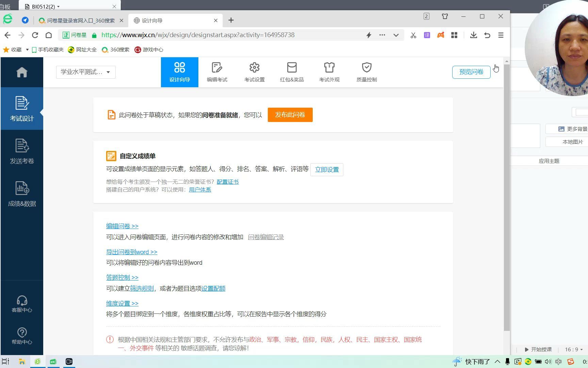The image size is (588, 368).
Task: Open the address bar three-dots menu
Action: click(x=382, y=35)
